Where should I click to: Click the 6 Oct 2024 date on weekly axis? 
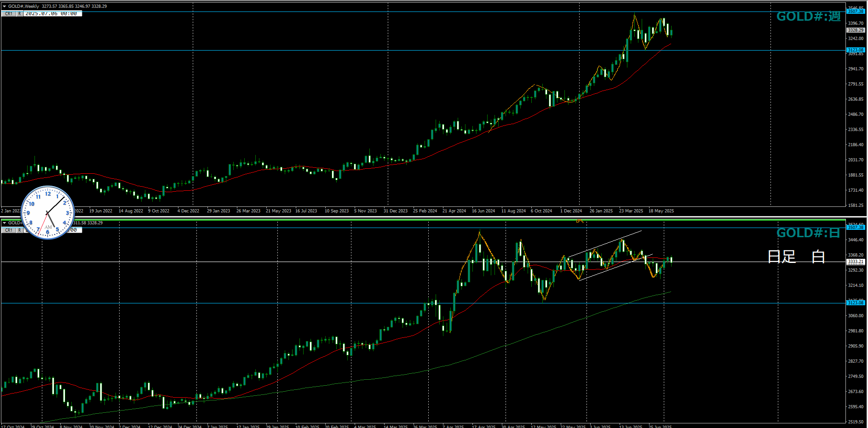tap(541, 211)
